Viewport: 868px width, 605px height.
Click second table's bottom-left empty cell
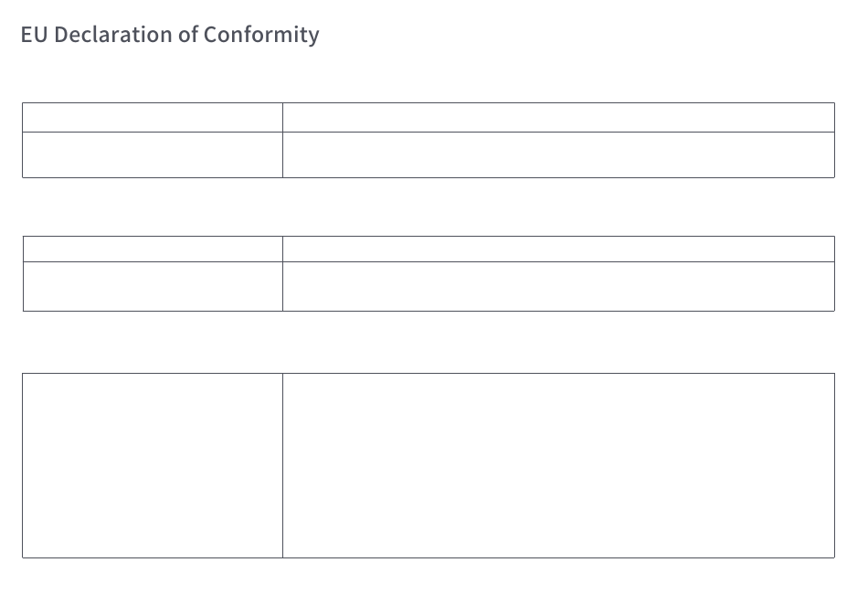[153, 287]
